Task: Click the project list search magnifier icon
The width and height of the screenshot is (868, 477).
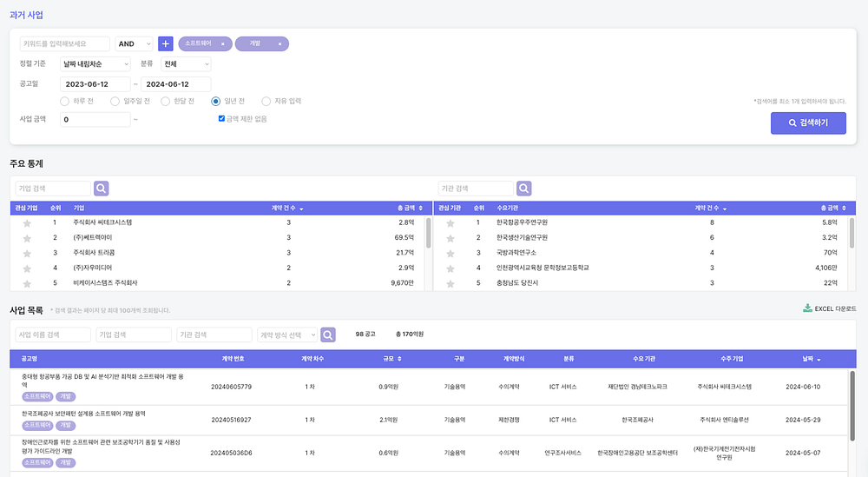Action: coord(328,335)
